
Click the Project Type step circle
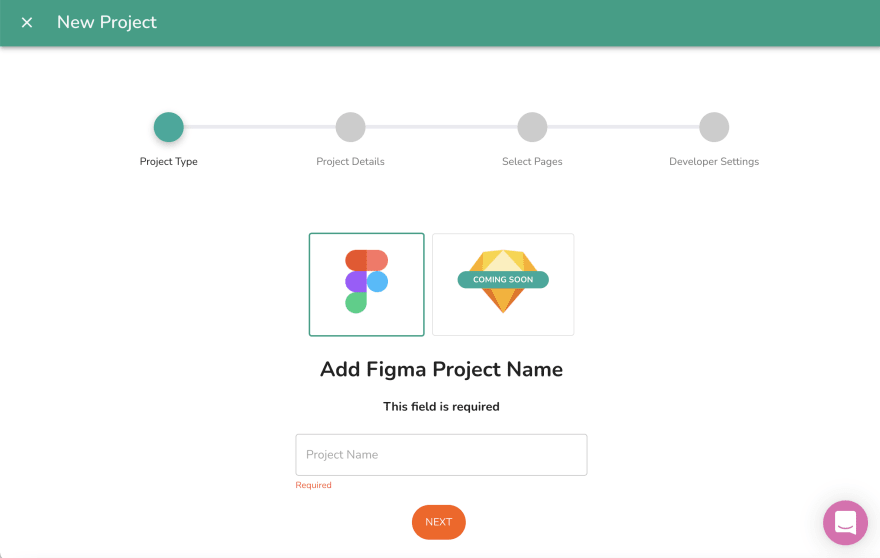pyautogui.click(x=168, y=127)
